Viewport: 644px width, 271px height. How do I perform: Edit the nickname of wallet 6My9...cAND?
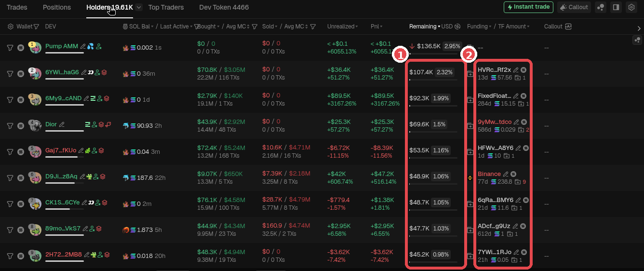[86, 98]
